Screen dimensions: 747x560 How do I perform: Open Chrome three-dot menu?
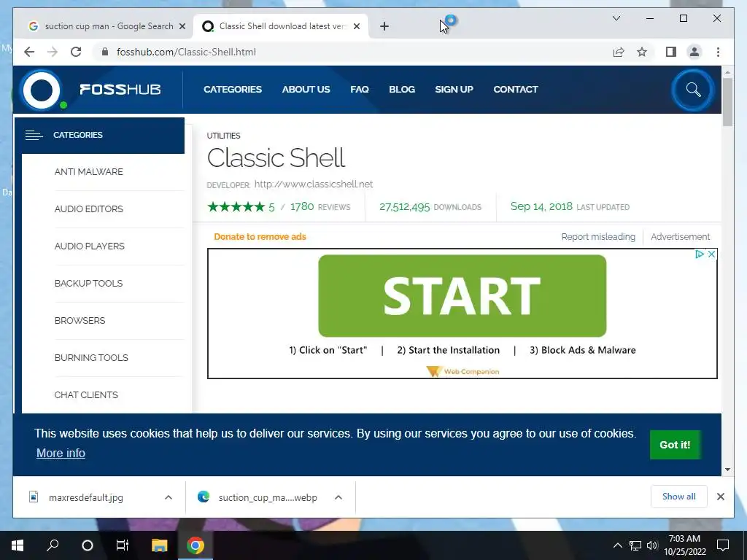point(718,52)
